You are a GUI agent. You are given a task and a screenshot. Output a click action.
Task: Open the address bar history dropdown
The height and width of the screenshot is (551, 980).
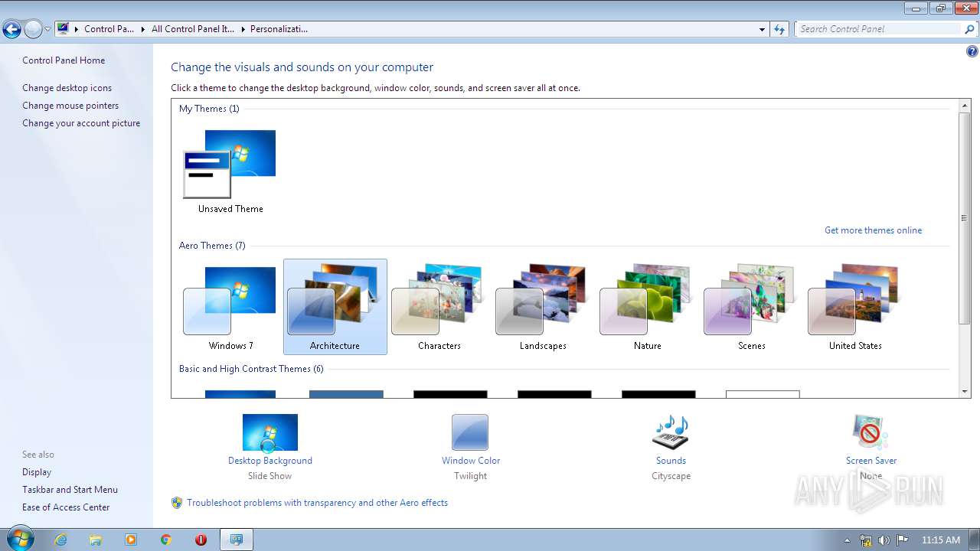762,29
